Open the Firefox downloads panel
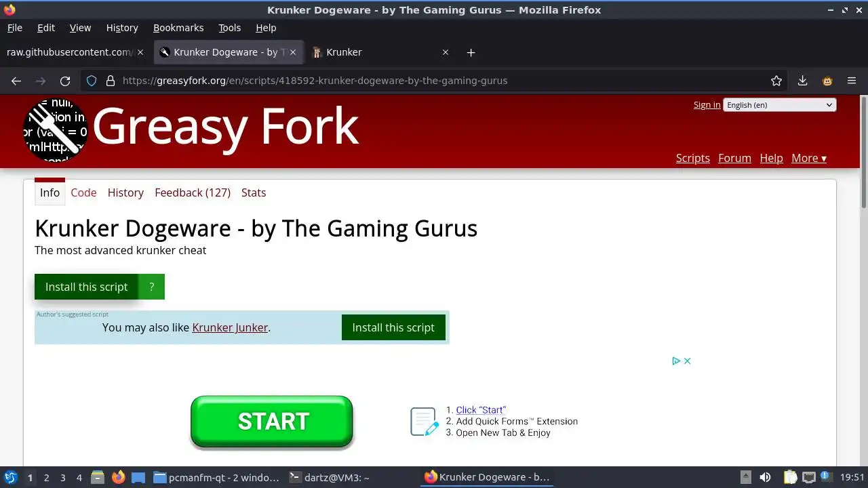 (x=802, y=81)
